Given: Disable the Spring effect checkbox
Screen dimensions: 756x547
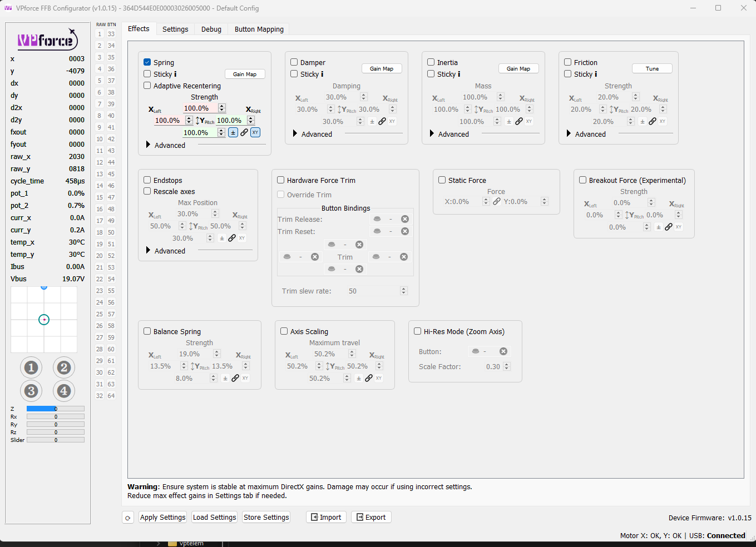Looking at the screenshot, I should pyautogui.click(x=147, y=62).
